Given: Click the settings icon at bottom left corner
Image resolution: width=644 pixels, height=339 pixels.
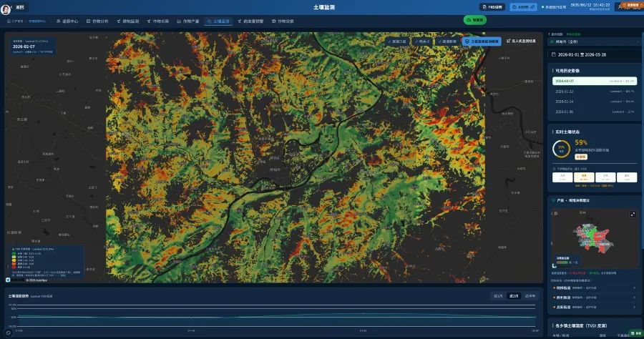Looking at the screenshot, I should pos(8,333).
